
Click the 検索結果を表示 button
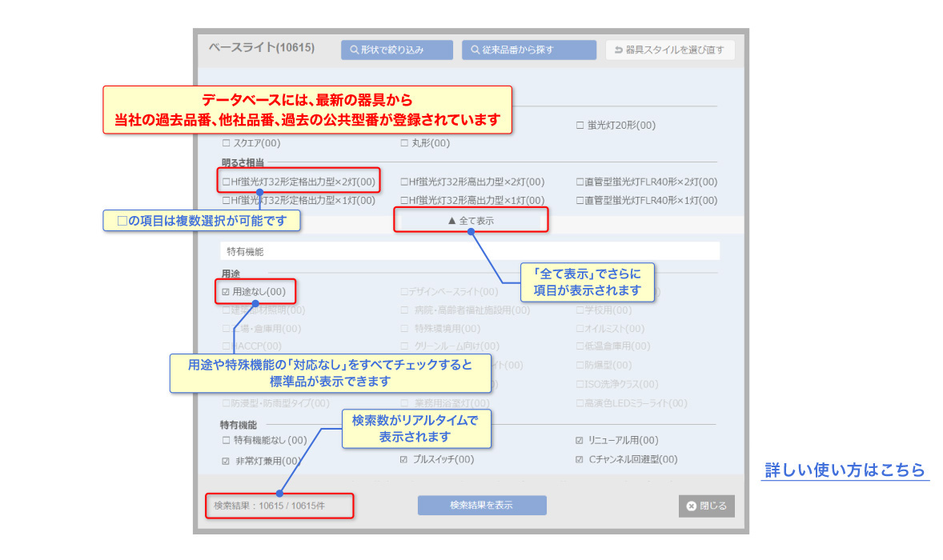(481, 505)
